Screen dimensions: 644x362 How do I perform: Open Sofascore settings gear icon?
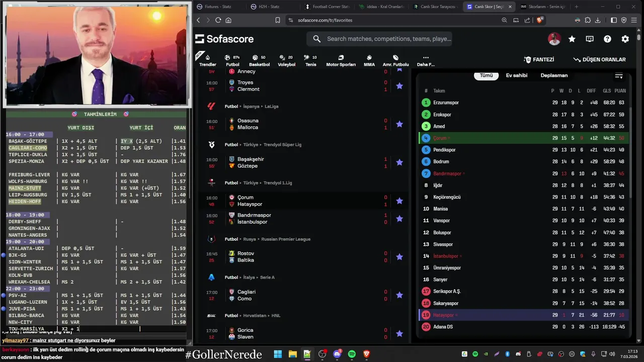point(625,39)
